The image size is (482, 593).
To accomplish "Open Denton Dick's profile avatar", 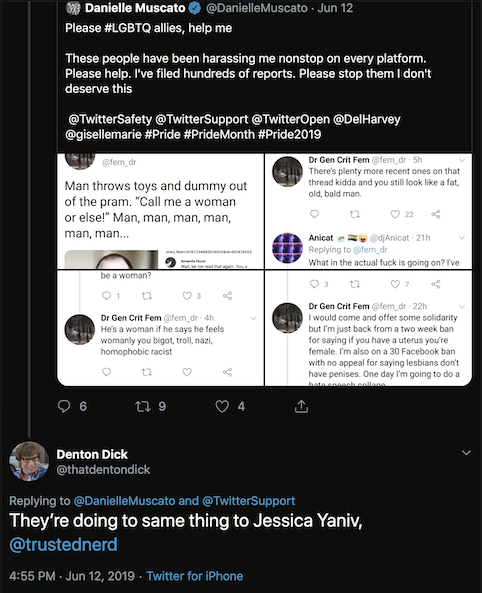I will pyautogui.click(x=29, y=461).
